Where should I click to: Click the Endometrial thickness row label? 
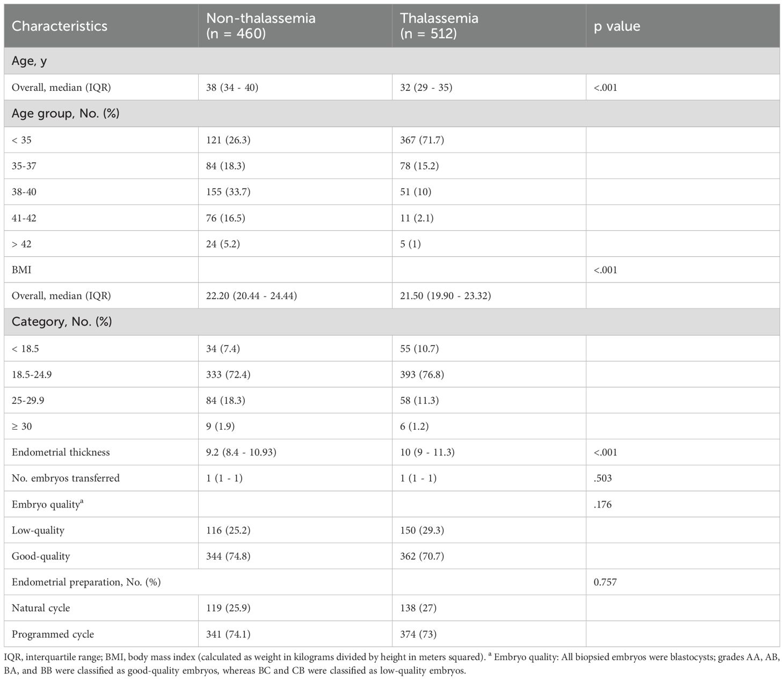tap(61, 452)
